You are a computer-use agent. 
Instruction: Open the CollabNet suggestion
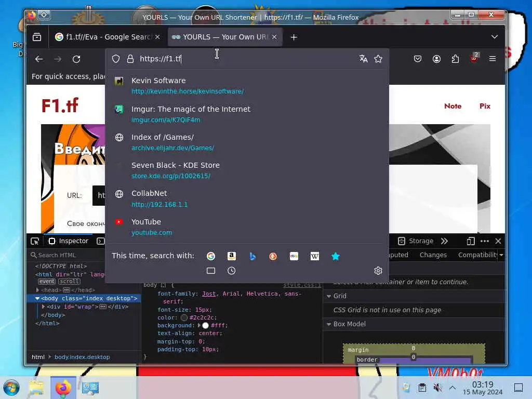pos(247,199)
